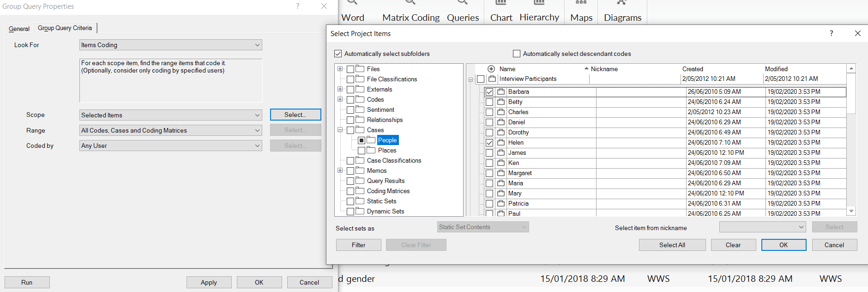Click the Clear button
Viewport: 868px width, 292px height.
(733, 245)
